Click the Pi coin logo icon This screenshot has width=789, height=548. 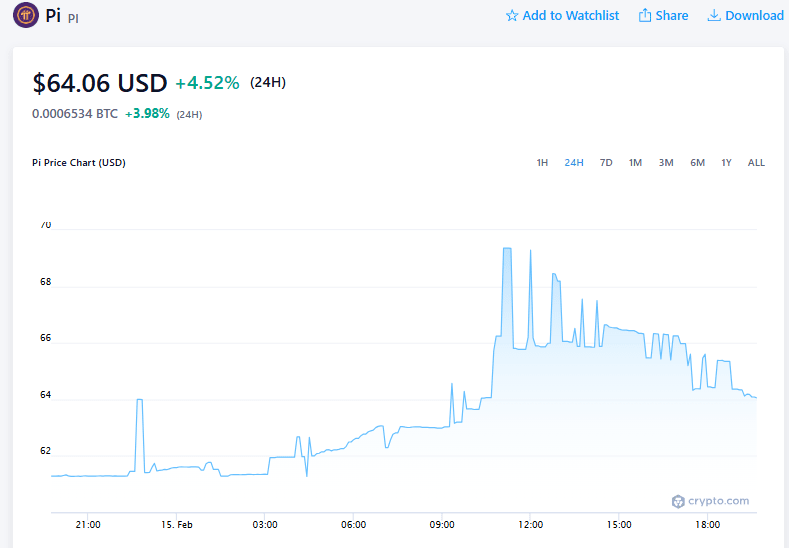[x=26, y=15]
